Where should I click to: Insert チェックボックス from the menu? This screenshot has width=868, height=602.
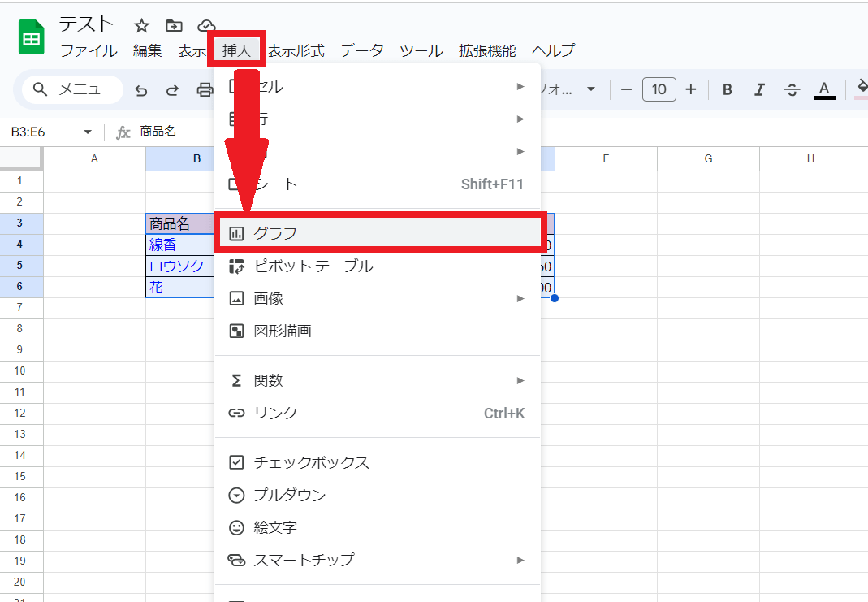tap(312, 462)
